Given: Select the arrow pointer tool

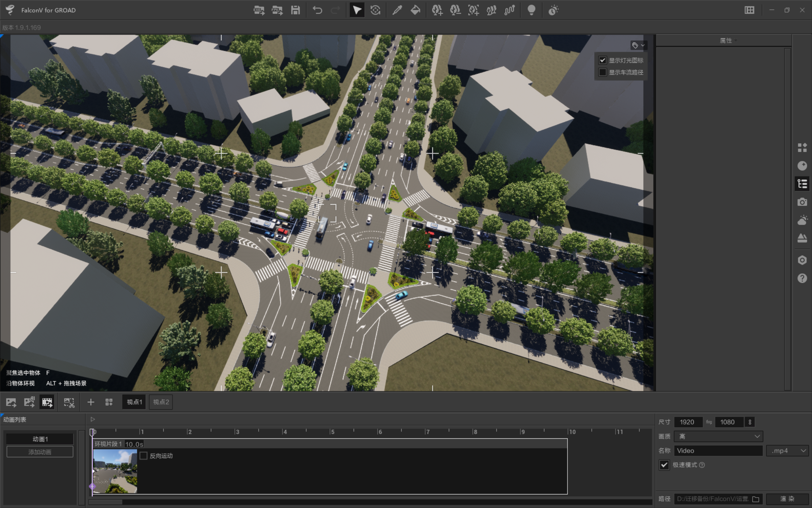Looking at the screenshot, I should pos(357,10).
